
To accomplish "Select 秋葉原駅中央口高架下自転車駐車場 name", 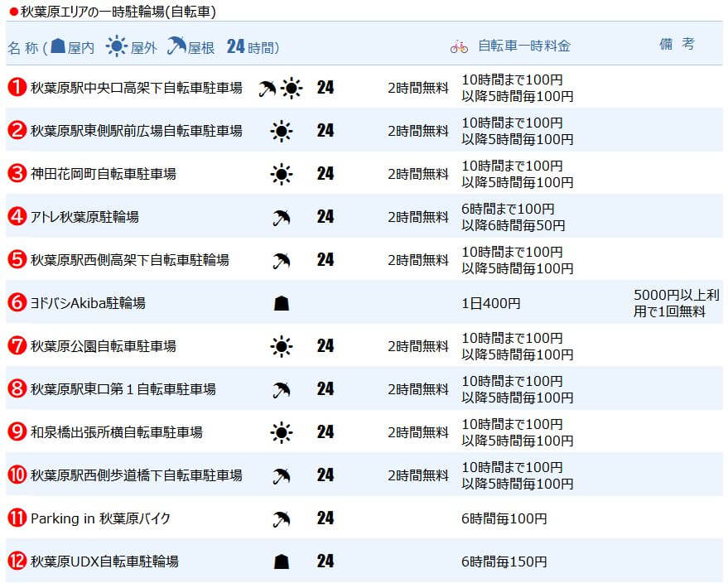I will 136,88.
